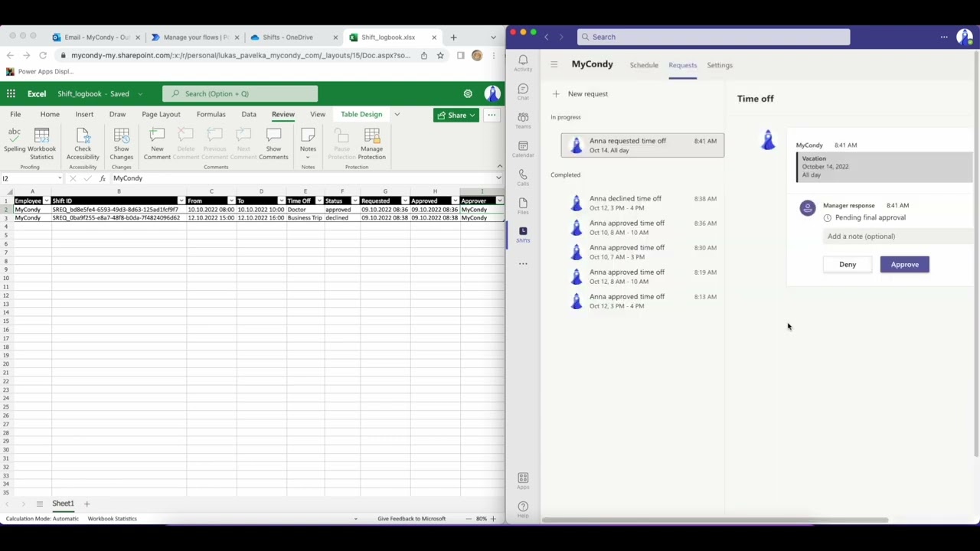980x551 pixels.
Task: Open the Power Apps bookmark
Action: [39, 71]
